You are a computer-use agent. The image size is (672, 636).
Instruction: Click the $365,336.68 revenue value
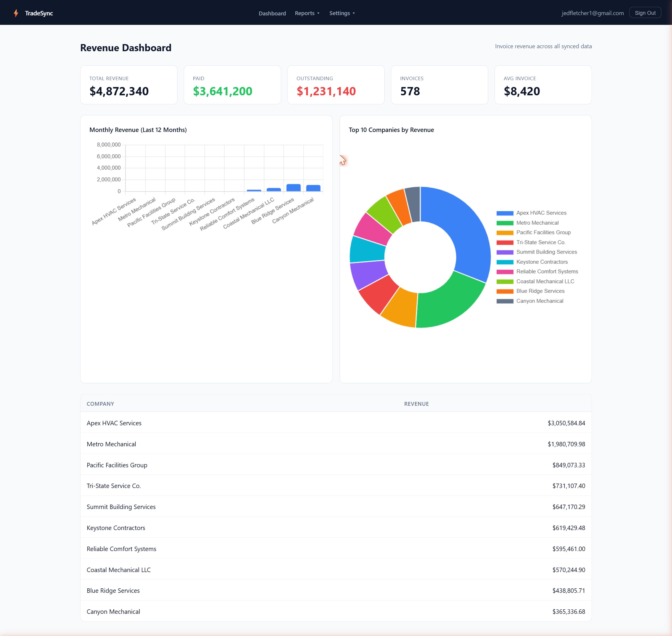(569, 612)
